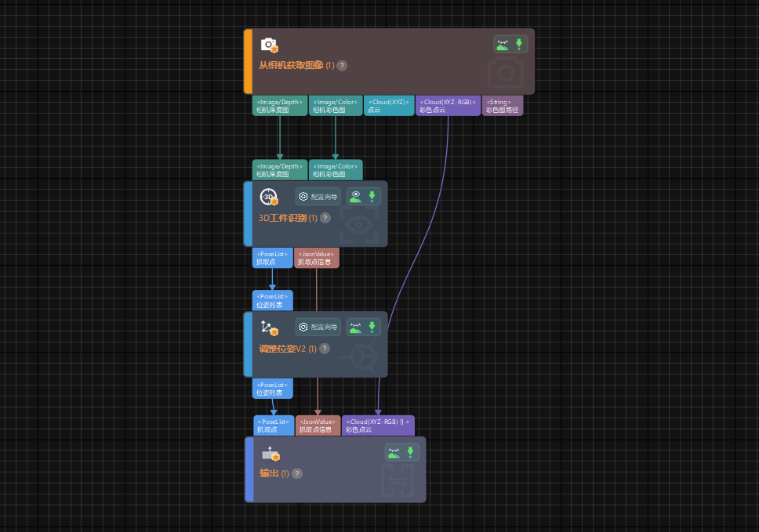This screenshot has width=759, height=532.
Task: Open the Cloud(XYZ-RGB) 彩色点云 output port
Action: tap(447, 105)
